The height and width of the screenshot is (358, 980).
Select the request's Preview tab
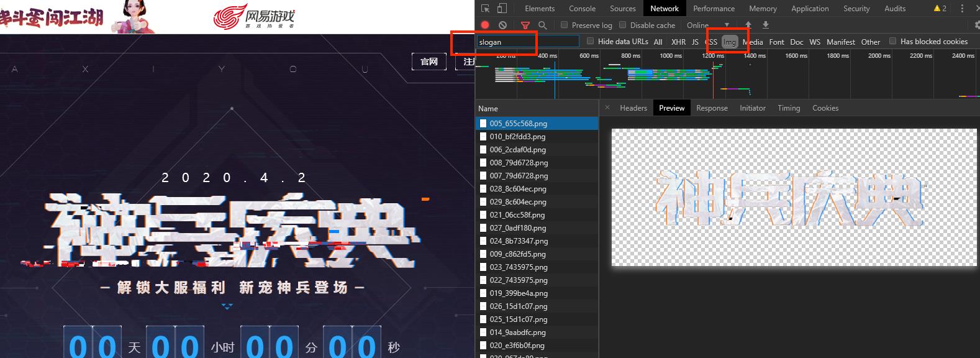672,108
